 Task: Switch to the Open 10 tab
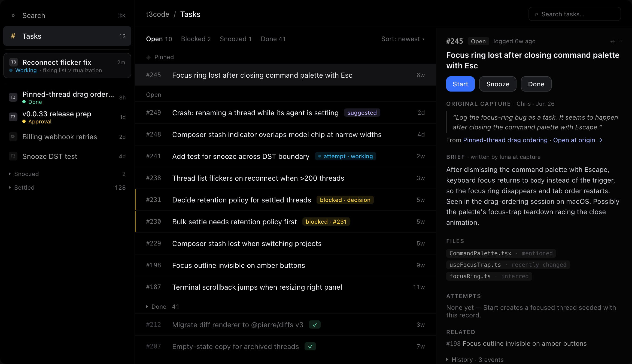(159, 39)
